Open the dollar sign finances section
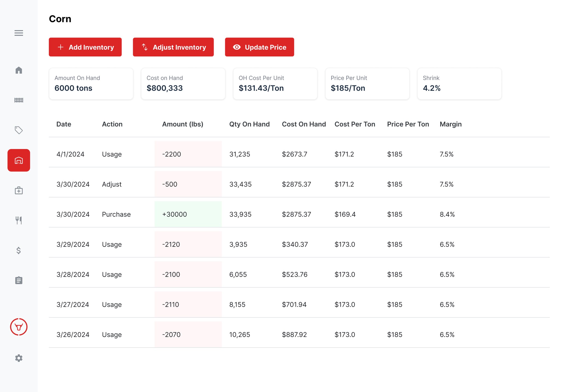Image resolution: width=561 pixels, height=392 pixels. pyautogui.click(x=19, y=250)
